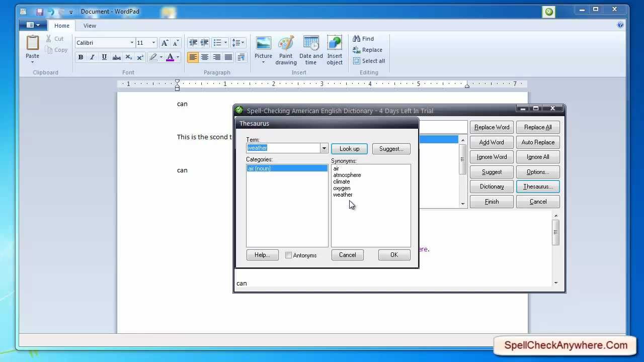Insert a Picture from ribbon
Screen dimensions: 644x362
263,43
